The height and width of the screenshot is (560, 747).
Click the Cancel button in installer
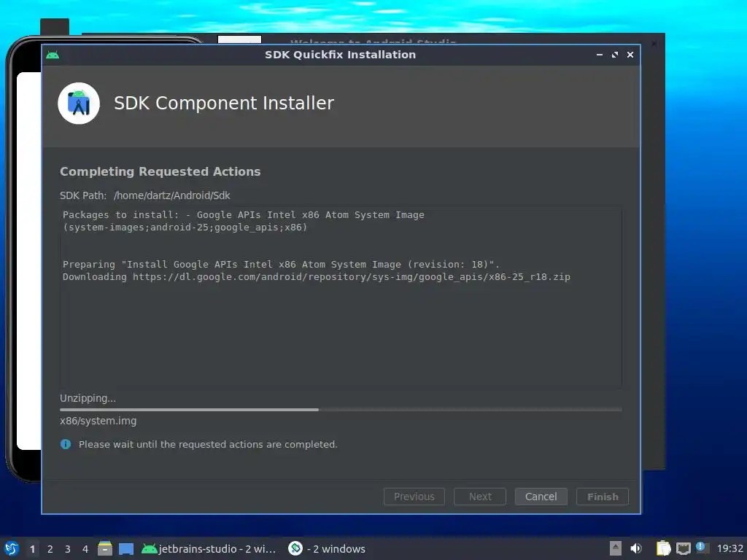tap(541, 497)
